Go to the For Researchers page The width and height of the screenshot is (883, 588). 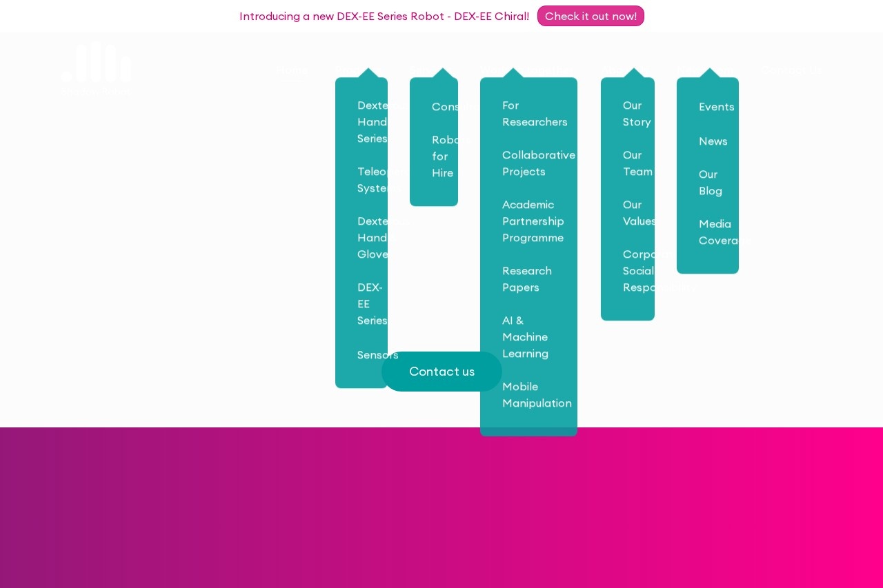pos(534,114)
